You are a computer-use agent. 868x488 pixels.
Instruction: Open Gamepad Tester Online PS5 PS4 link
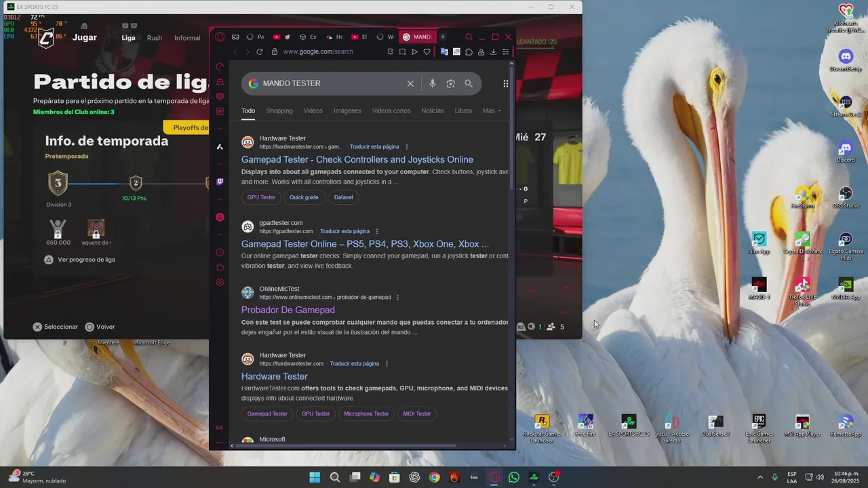point(365,244)
